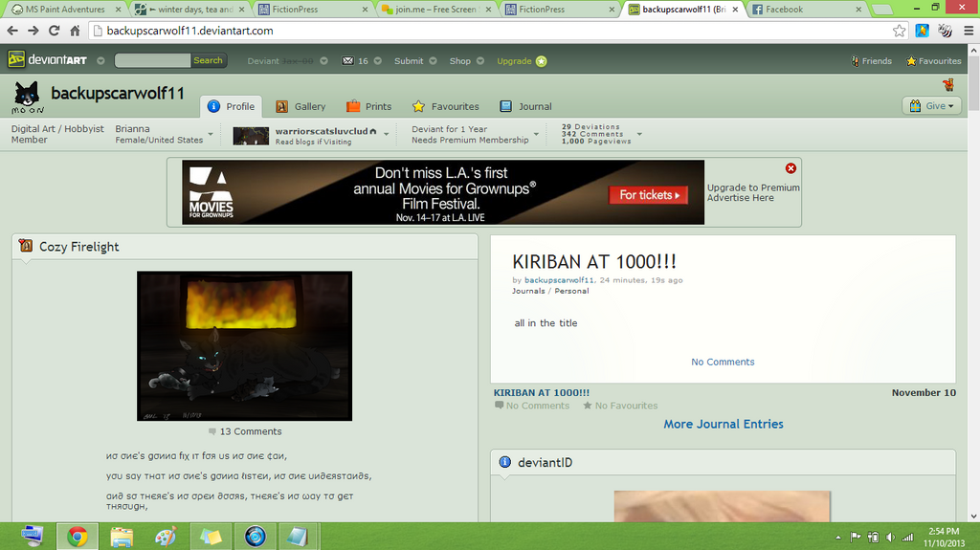This screenshot has height=550, width=980.
Task: Open More Journal Entries link
Action: click(724, 424)
